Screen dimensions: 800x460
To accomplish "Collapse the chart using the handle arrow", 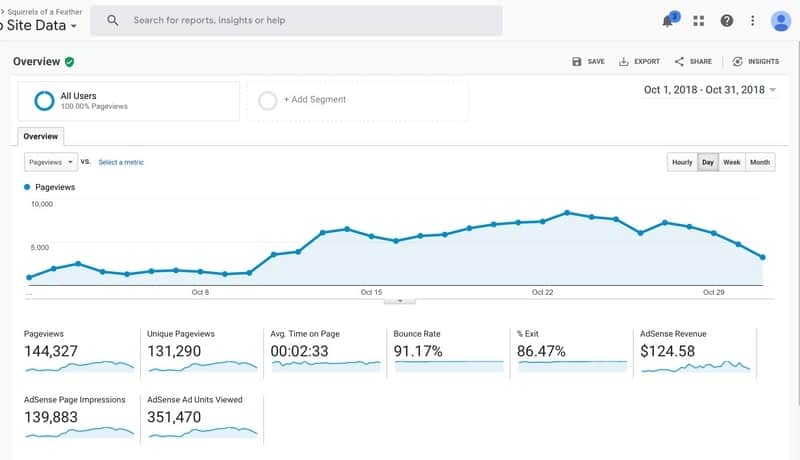I will point(400,301).
